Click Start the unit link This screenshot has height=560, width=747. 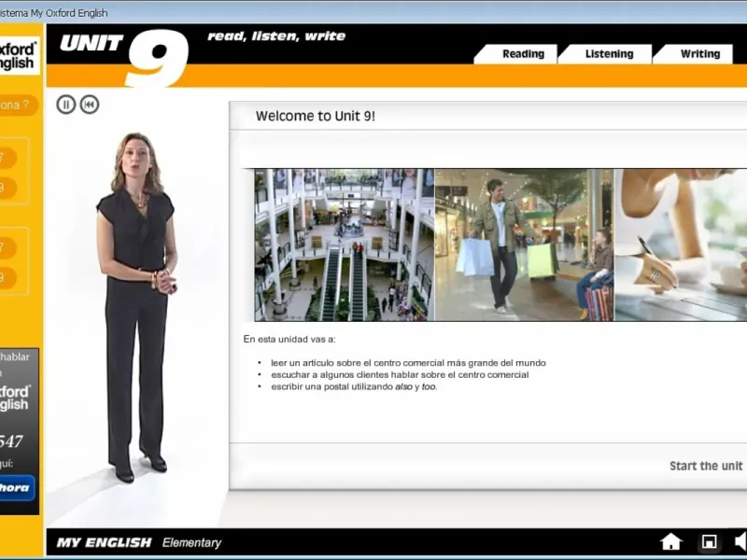706,466
